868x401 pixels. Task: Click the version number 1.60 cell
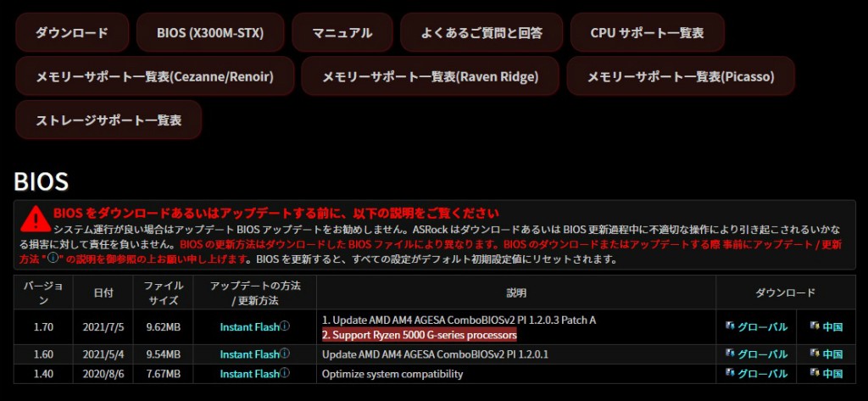(x=43, y=354)
